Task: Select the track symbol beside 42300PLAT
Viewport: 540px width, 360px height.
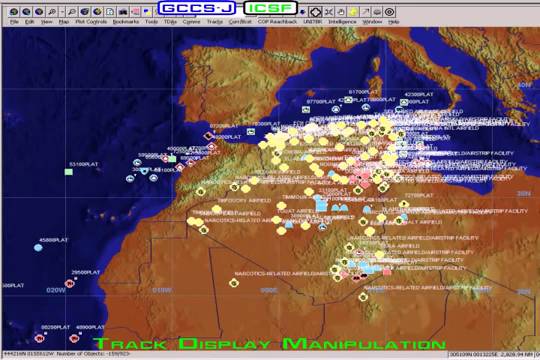Action: point(404,102)
